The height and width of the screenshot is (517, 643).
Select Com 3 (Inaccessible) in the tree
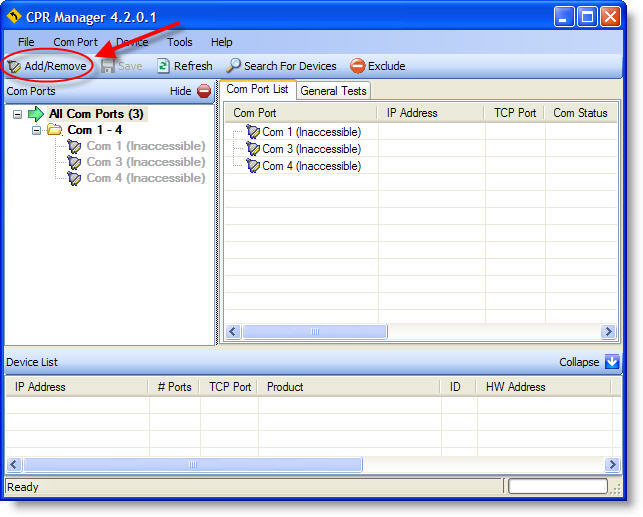point(146,162)
